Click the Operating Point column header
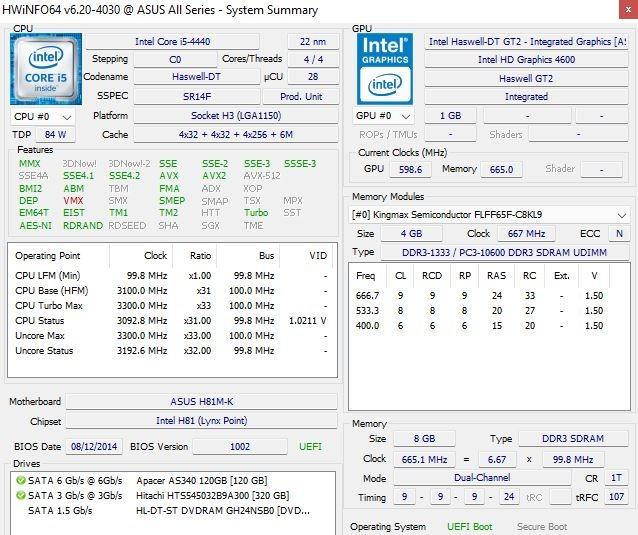This screenshot has height=535, width=638. click(59, 256)
